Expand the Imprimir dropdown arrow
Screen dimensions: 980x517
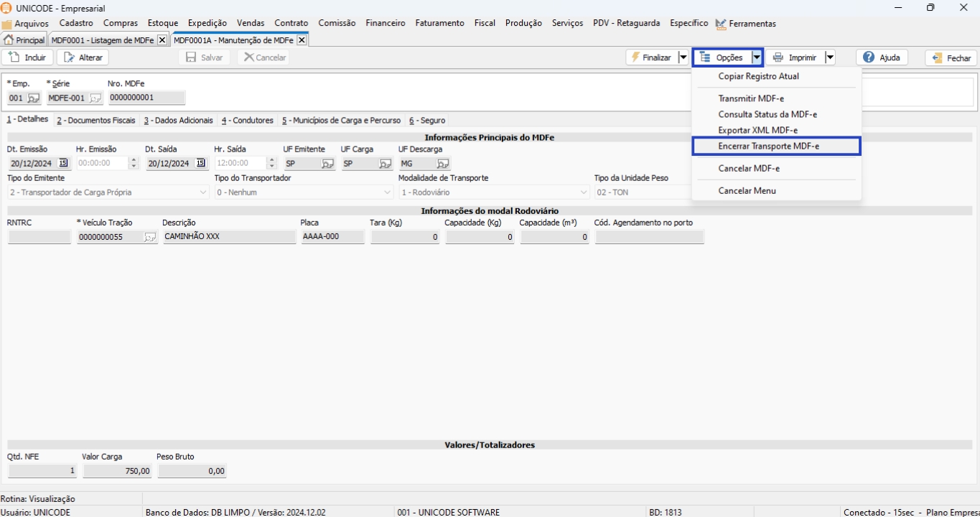tap(830, 57)
